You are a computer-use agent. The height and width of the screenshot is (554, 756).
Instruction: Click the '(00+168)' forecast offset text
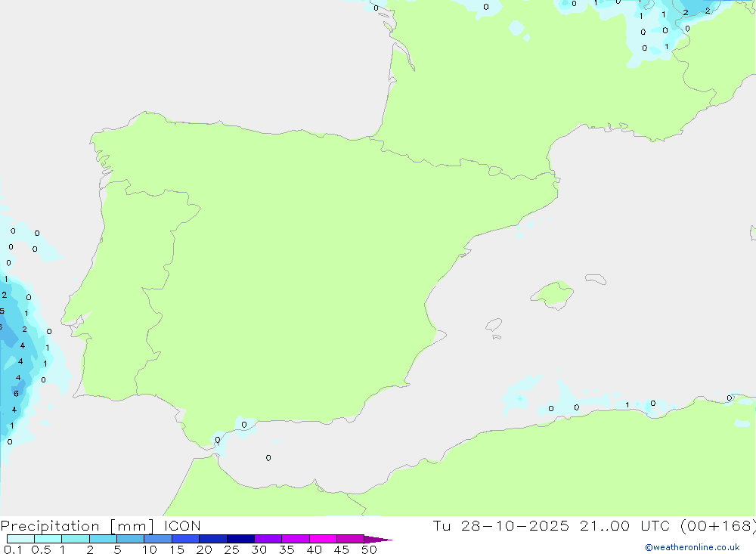[x=718, y=526]
